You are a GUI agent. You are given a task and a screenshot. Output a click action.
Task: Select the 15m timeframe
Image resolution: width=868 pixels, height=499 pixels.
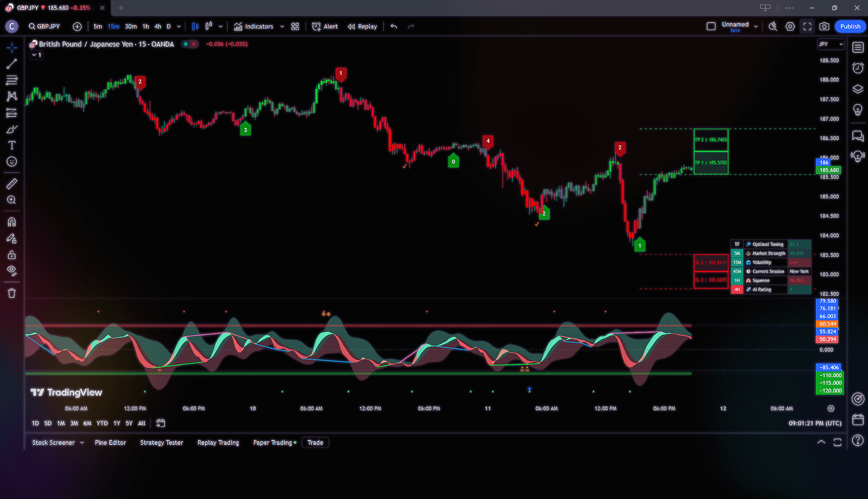point(114,26)
